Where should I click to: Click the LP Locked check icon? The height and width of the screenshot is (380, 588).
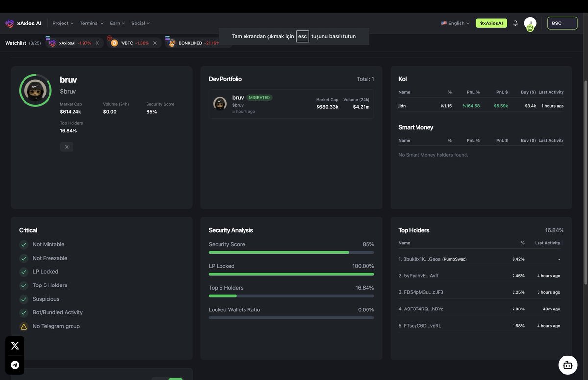click(x=24, y=272)
